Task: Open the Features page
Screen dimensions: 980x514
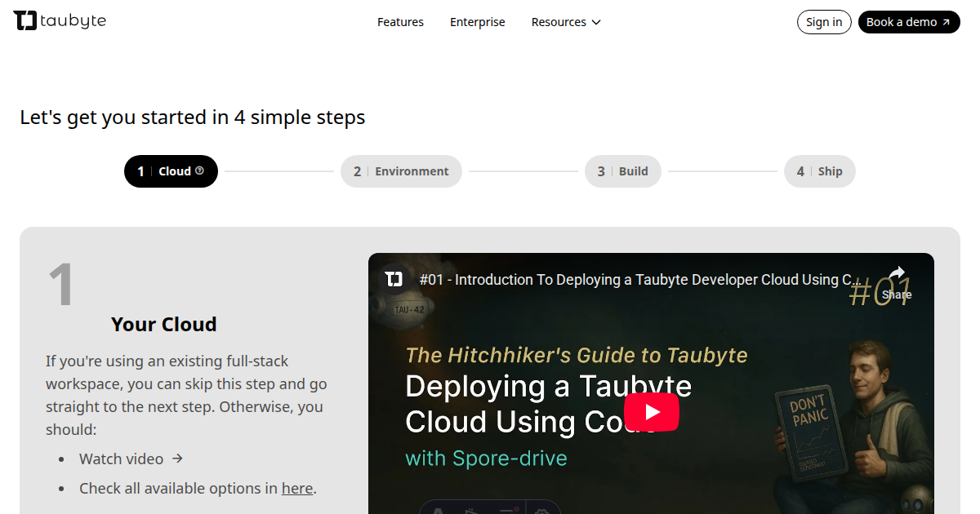Action: click(400, 22)
